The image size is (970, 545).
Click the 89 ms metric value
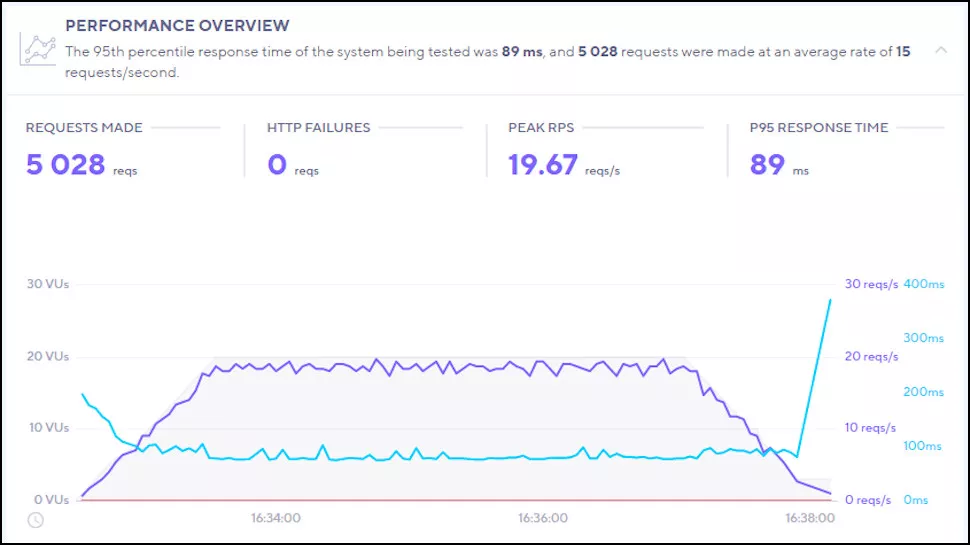tap(779, 165)
